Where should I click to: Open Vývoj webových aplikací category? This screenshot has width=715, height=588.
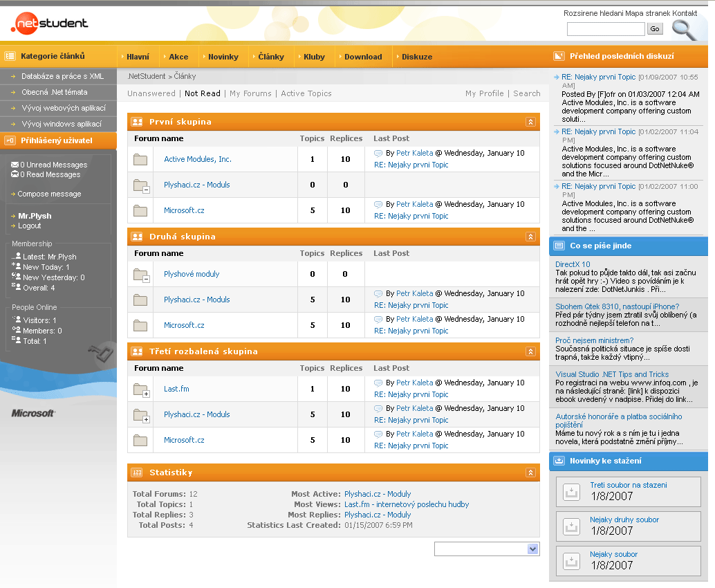coord(64,108)
